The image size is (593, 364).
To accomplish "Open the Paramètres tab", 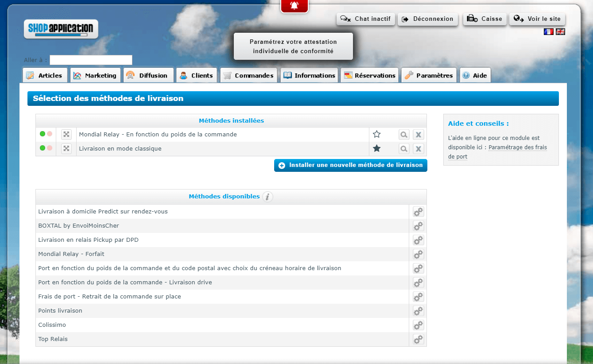I will (x=429, y=75).
